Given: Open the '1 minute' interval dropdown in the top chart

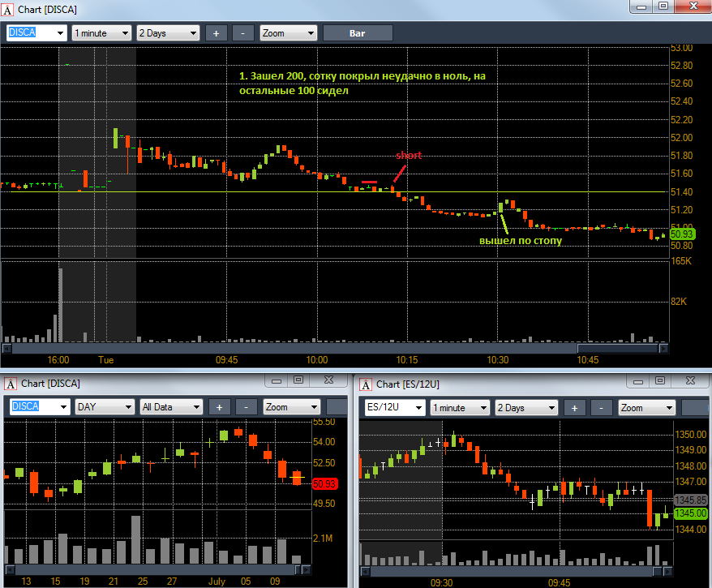Looking at the screenshot, I should (x=101, y=33).
